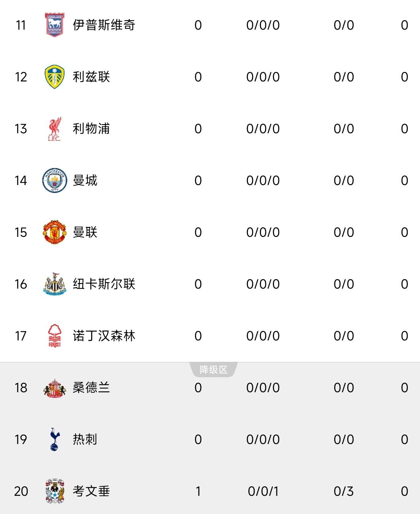
Task: Tap the 降级区 relegation zone label
Action: [x=214, y=370]
